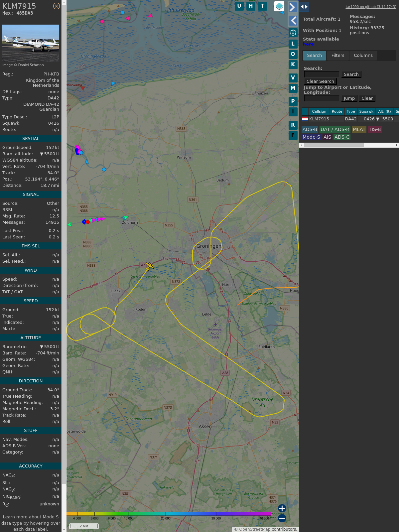
Task: Toggle the F map button
Action: point(293,135)
